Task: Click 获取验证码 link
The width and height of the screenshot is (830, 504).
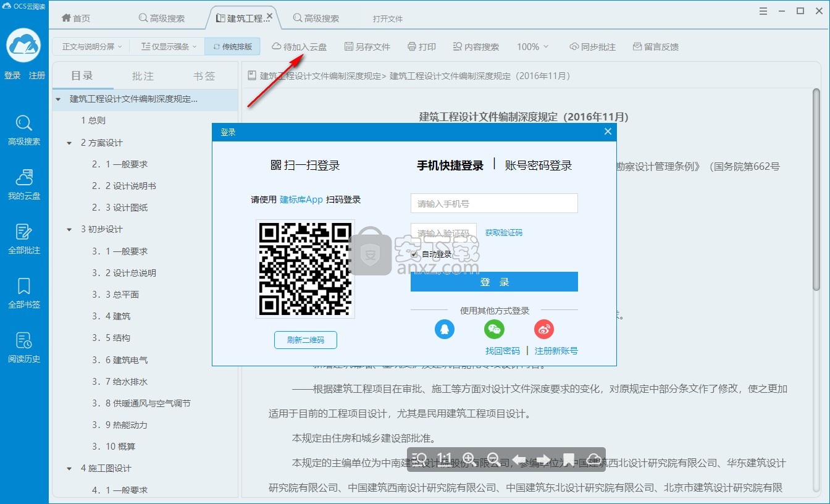Action: [504, 233]
